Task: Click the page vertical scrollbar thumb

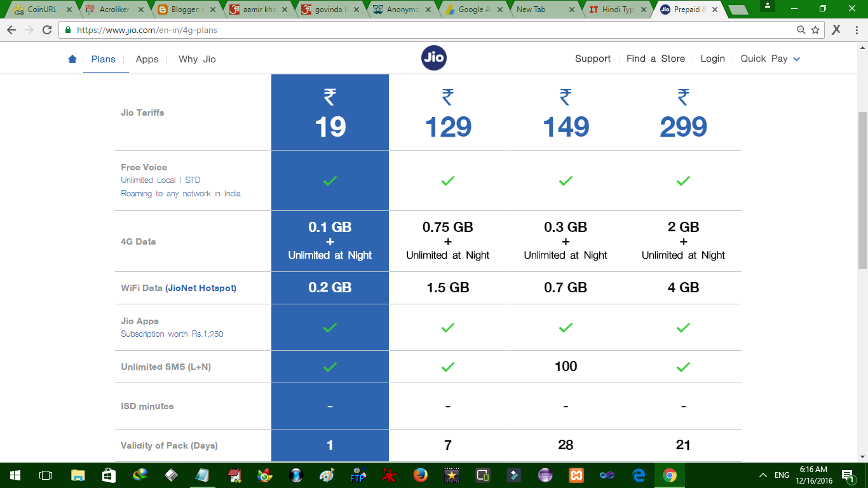Action: pos(862,189)
